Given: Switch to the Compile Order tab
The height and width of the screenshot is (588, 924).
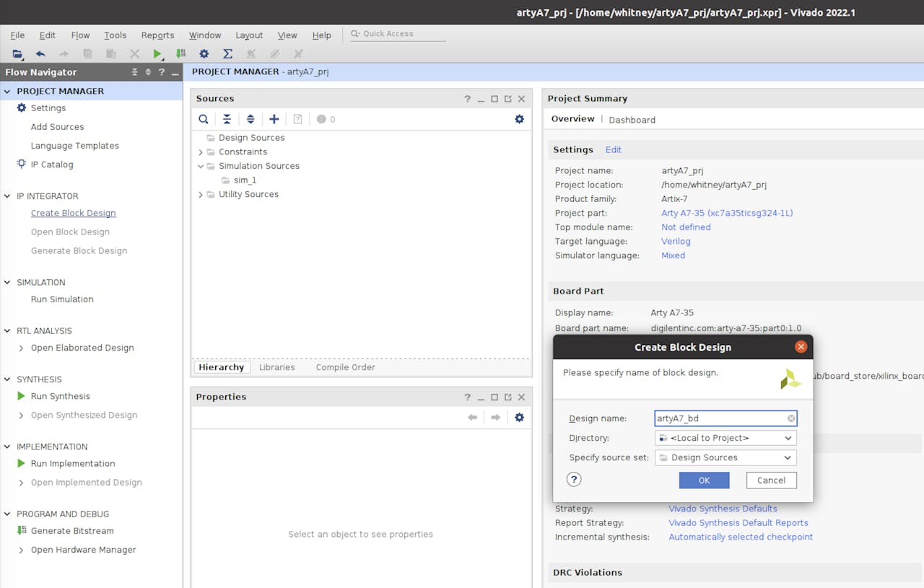Looking at the screenshot, I should click(x=346, y=367).
